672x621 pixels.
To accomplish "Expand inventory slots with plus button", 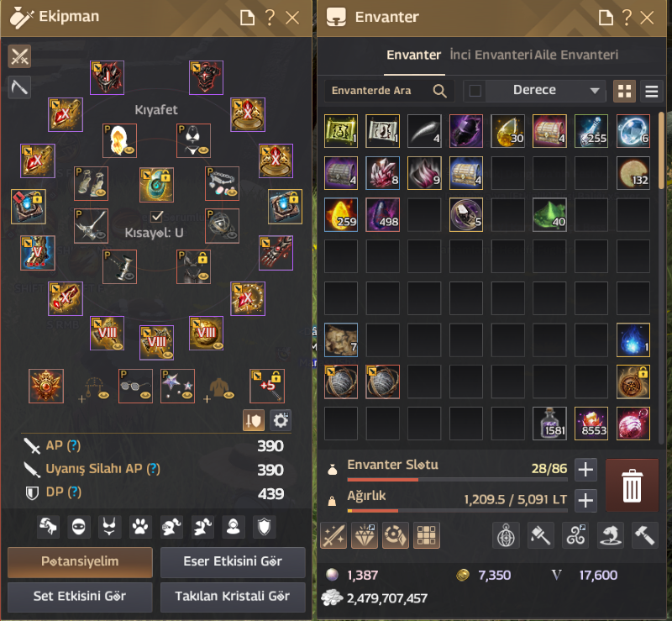I will pyautogui.click(x=585, y=469).
